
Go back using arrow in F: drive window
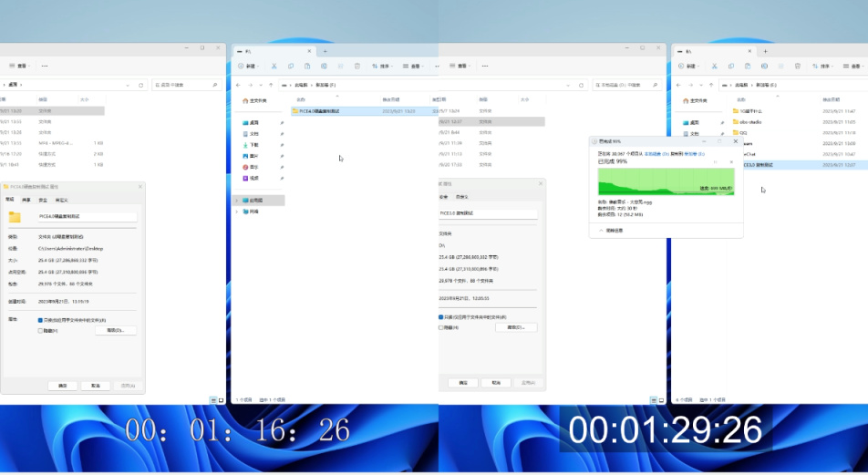point(239,85)
